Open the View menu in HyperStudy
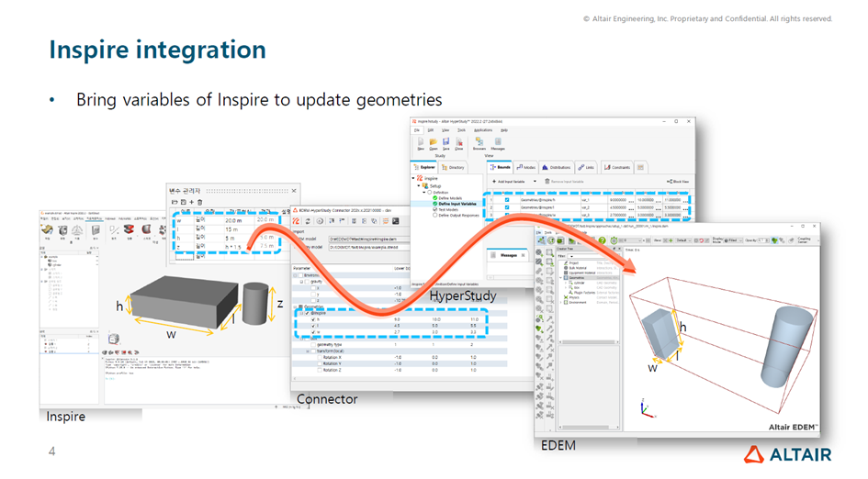Screen dimensions: 868x479 click(x=445, y=130)
